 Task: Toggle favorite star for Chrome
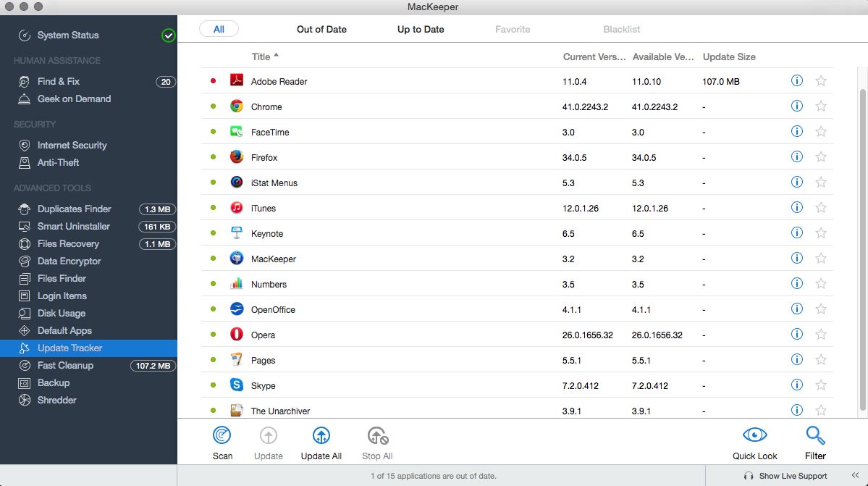coord(821,106)
